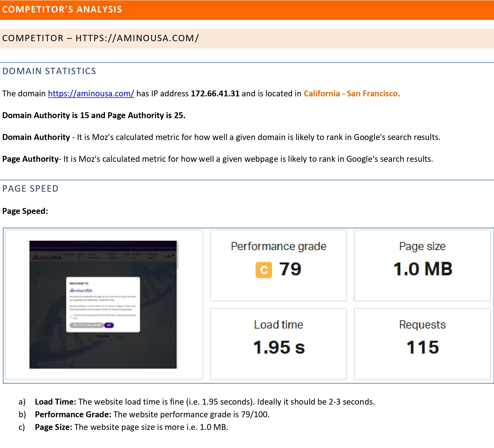Click the Load time 1.95 s card

click(x=278, y=343)
